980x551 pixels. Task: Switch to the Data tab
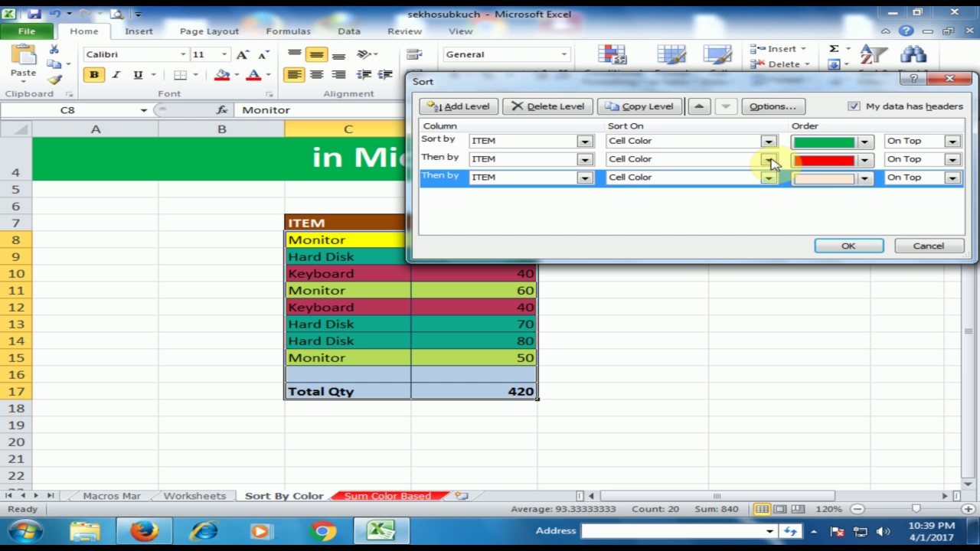coord(348,31)
